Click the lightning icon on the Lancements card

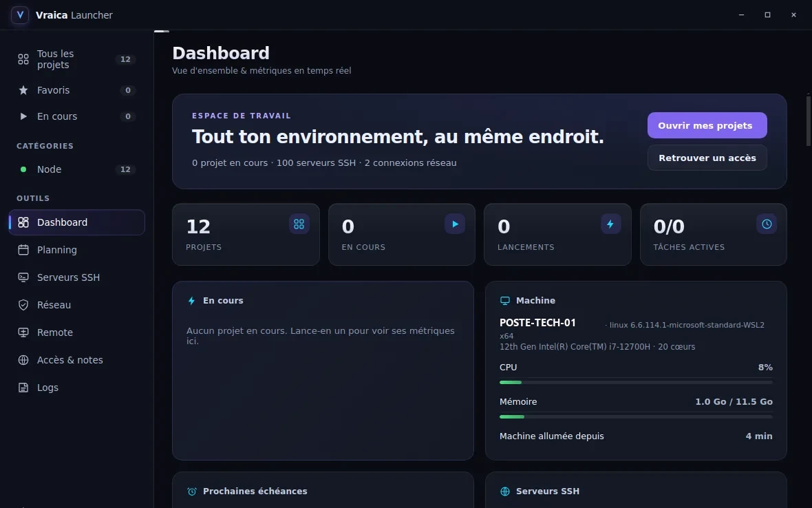610,224
